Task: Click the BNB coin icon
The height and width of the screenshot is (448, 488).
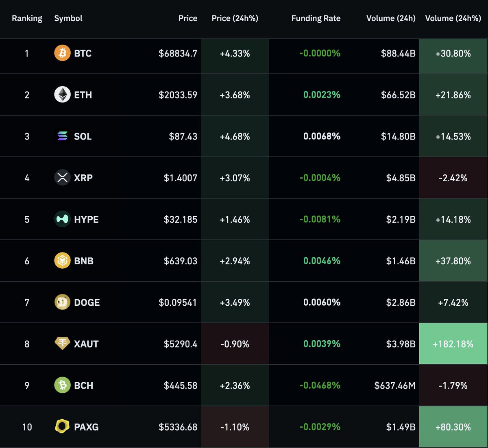Action: [x=62, y=261]
